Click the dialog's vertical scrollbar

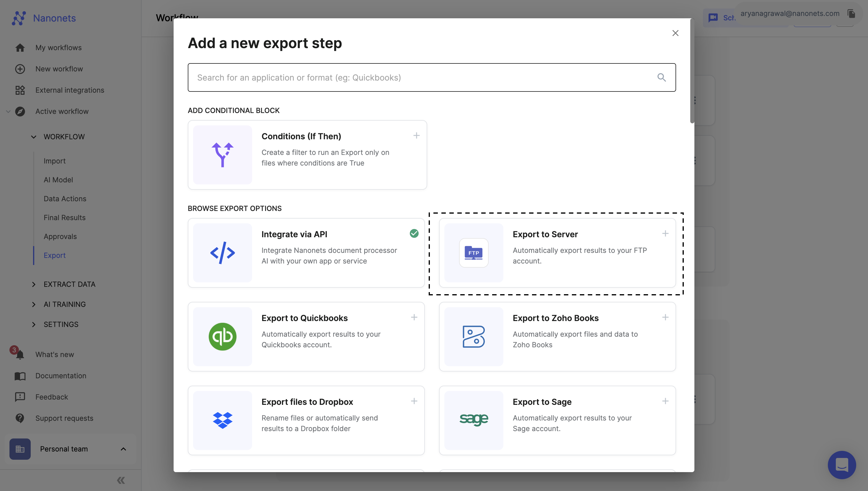click(692, 71)
